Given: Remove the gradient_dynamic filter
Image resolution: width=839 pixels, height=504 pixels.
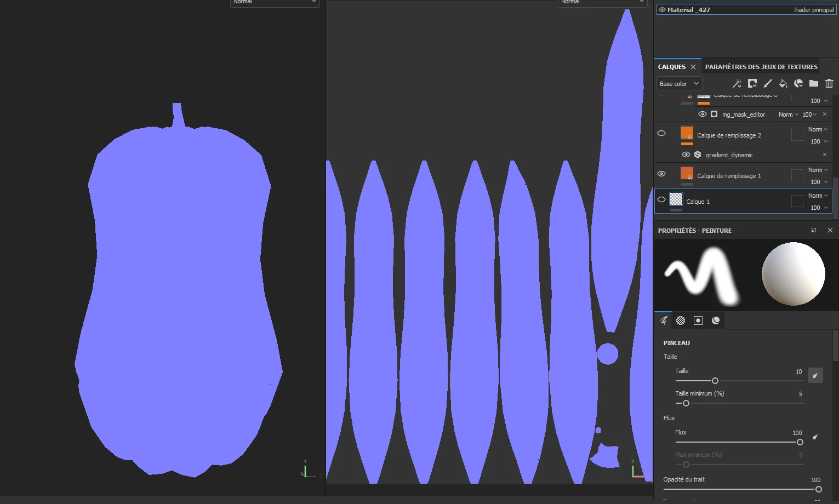Looking at the screenshot, I should click(x=825, y=154).
